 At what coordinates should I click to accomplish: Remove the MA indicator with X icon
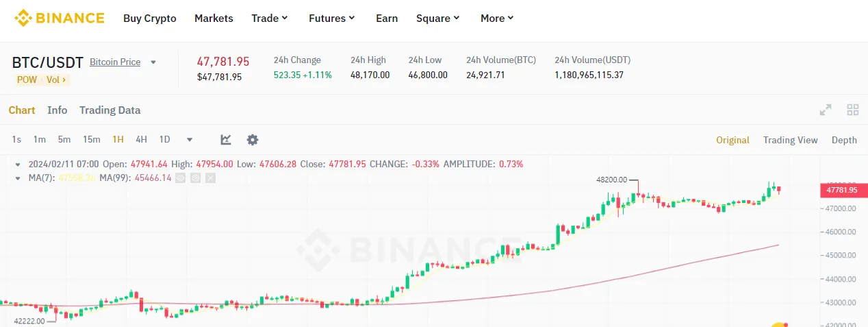(x=210, y=178)
